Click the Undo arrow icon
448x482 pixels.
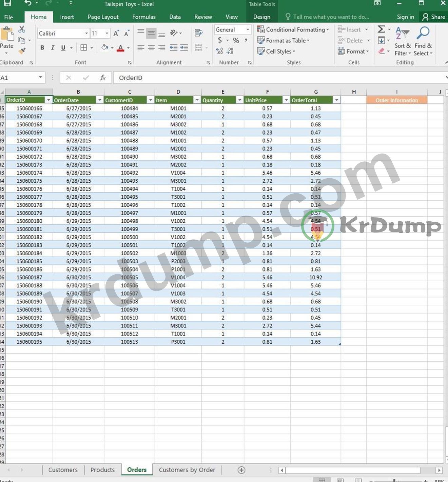point(28,3)
